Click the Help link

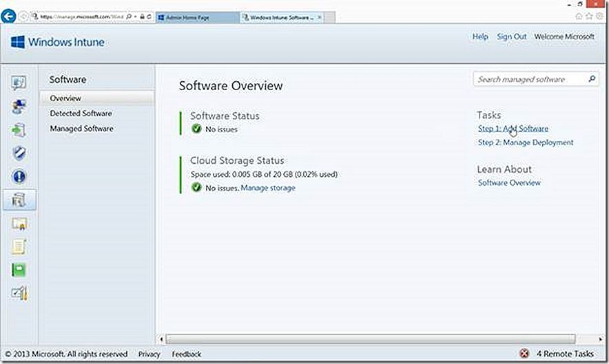pos(480,36)
